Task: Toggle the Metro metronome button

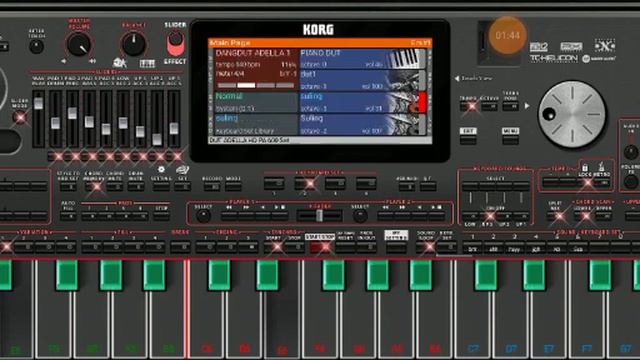Action: [602, 183]
